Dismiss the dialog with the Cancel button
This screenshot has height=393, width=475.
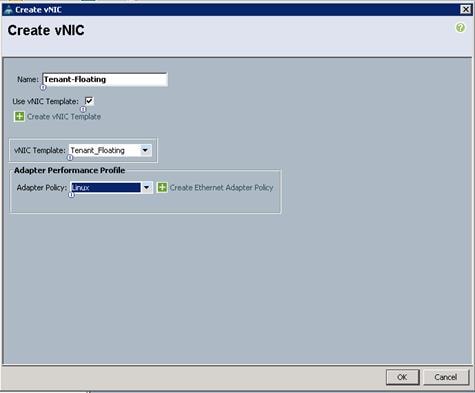446,377
